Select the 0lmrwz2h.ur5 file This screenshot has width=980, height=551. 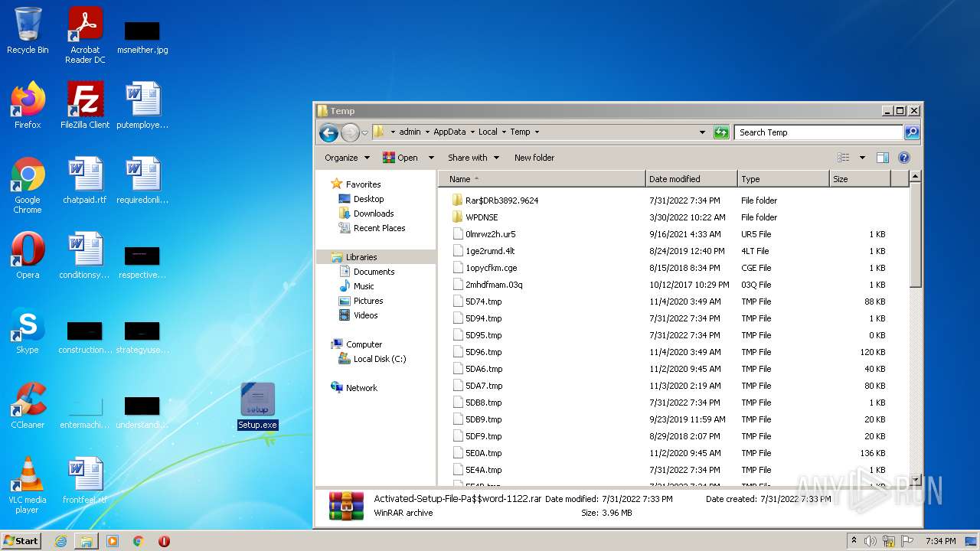490,234
